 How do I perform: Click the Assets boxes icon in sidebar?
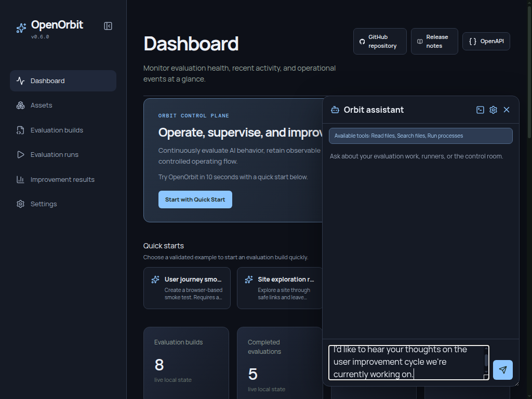click(21, 105)
